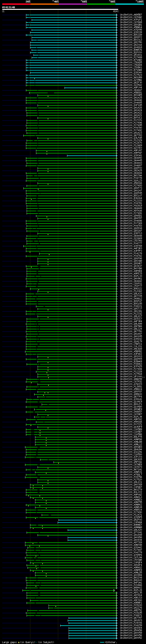Select label UniRef100_A5BEB1
Screen dimensions: 146x644
click(131, 93)
